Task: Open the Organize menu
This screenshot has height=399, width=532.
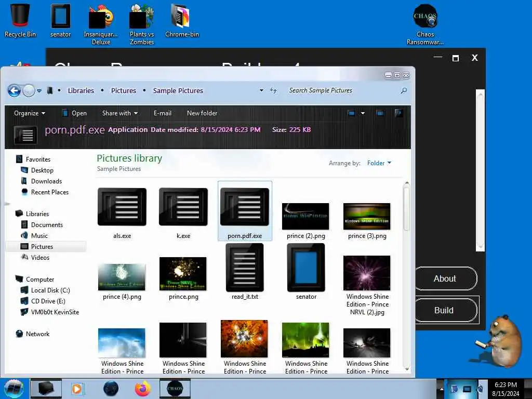Action: click(x=30, y=113)
